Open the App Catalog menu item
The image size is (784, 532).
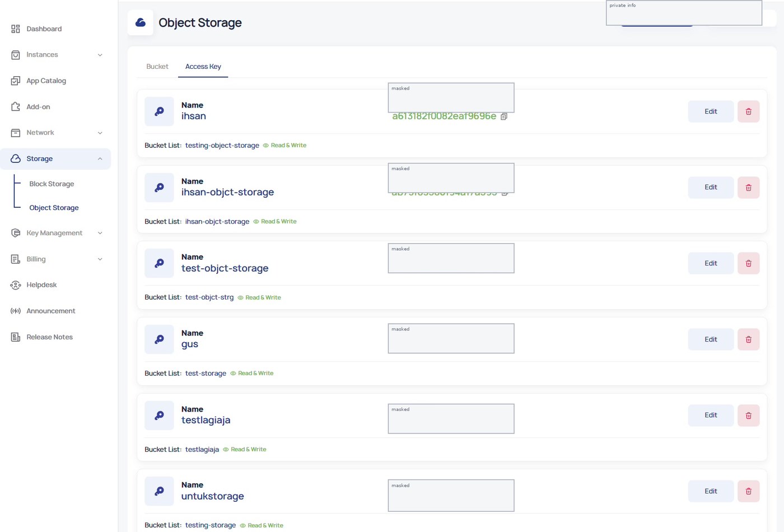coord(46,81)
